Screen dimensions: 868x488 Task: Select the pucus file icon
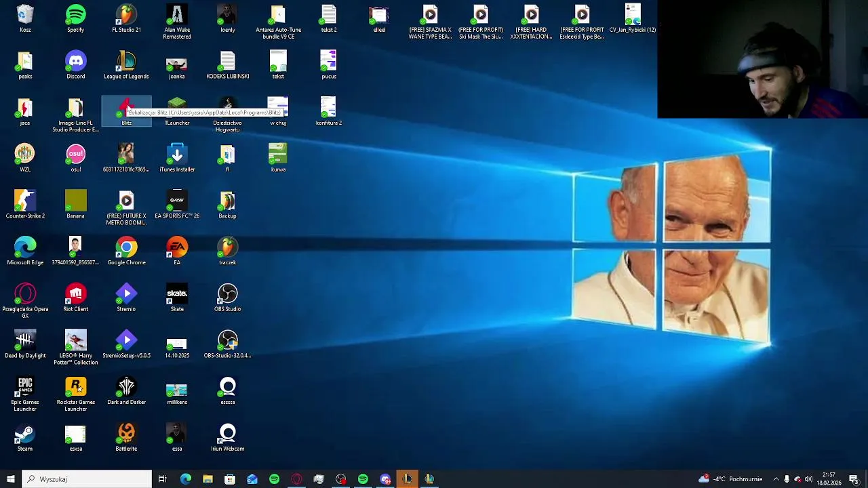329,65
